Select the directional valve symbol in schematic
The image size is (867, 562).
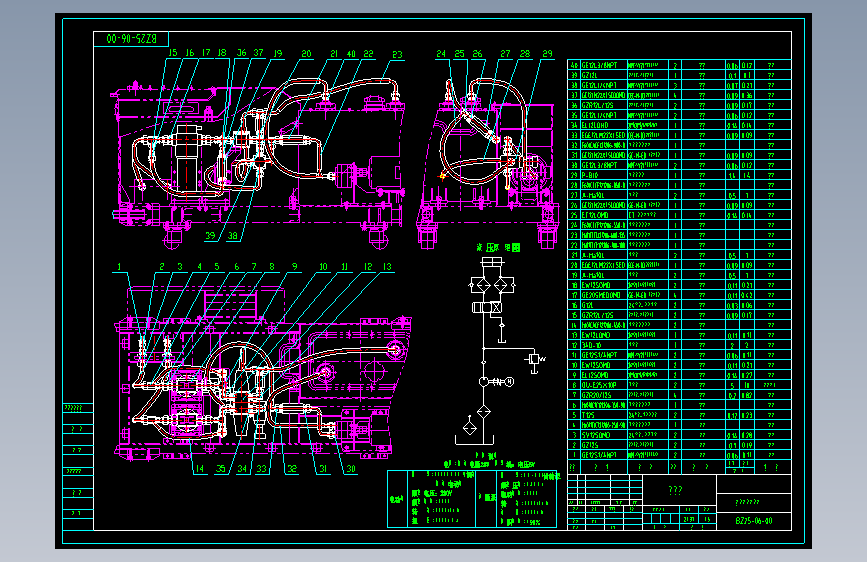(487, 308)
